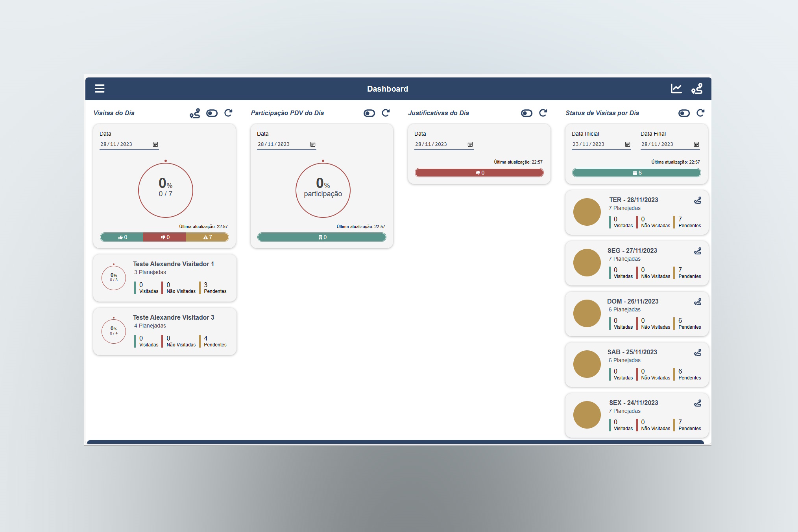Open the hamburger menu

click(x=100, y=88)
